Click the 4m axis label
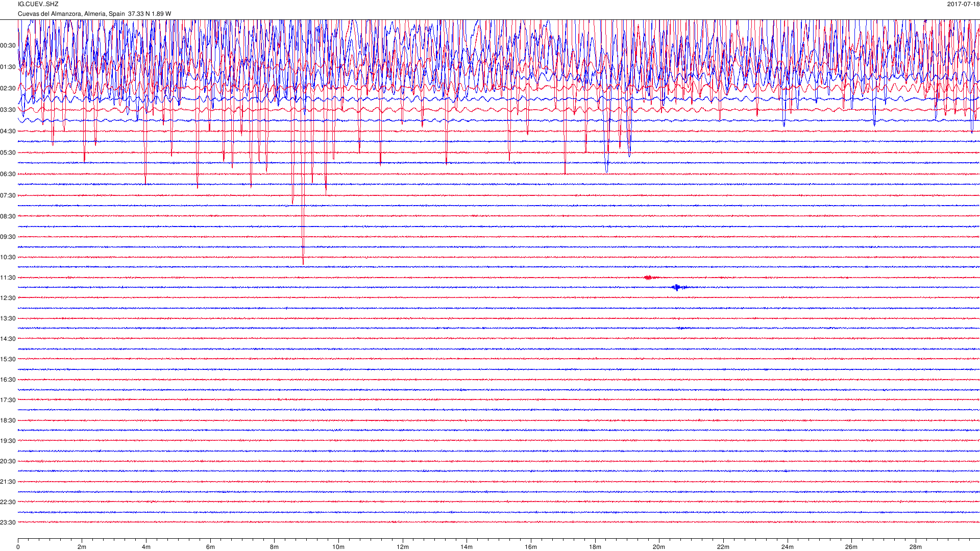This screenshot has height=551, width=980. [146, 547]
